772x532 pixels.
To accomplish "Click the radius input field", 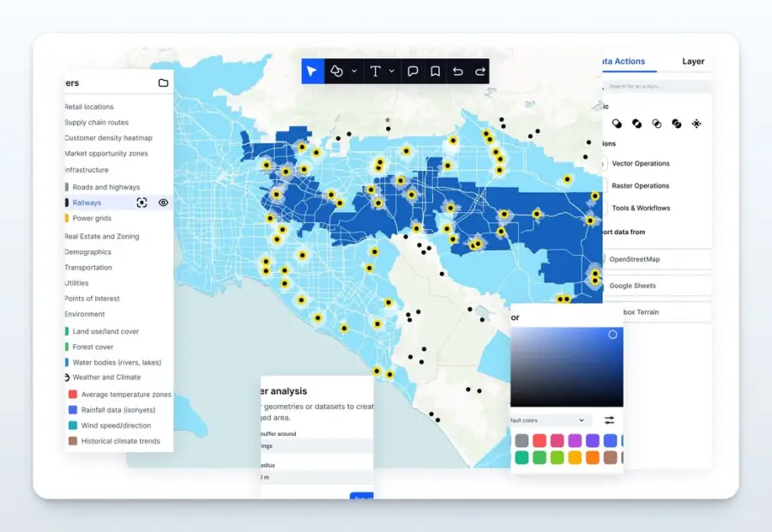I will pyautogui.click(x=317, y=477).
